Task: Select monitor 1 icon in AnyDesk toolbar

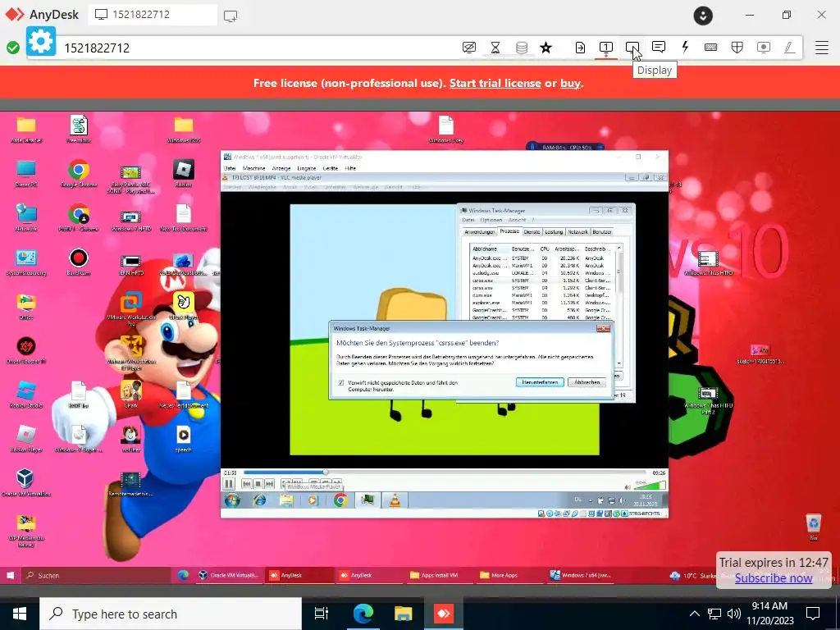Action: pos(606,48)
